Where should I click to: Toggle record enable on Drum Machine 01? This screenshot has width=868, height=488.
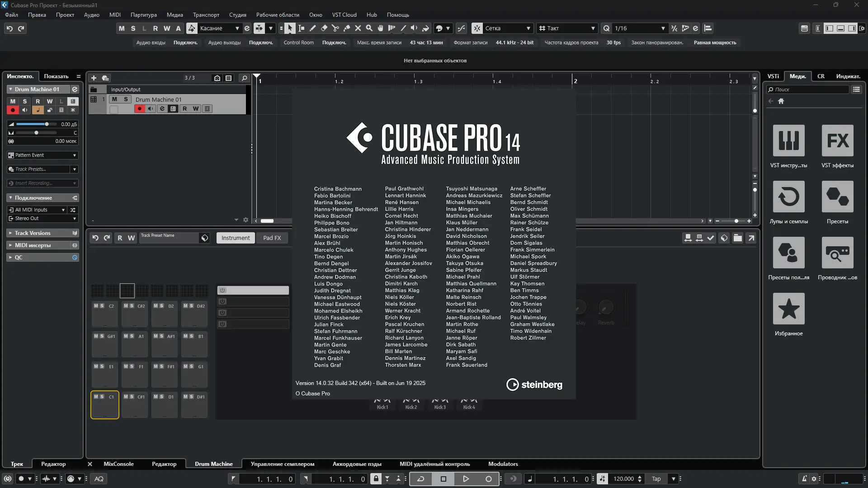click(139, 109)
